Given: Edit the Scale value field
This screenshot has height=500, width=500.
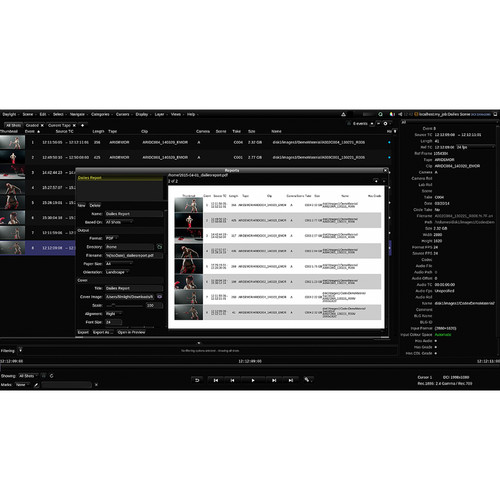Looking at the screenshot, I should [x=154, y=305].
